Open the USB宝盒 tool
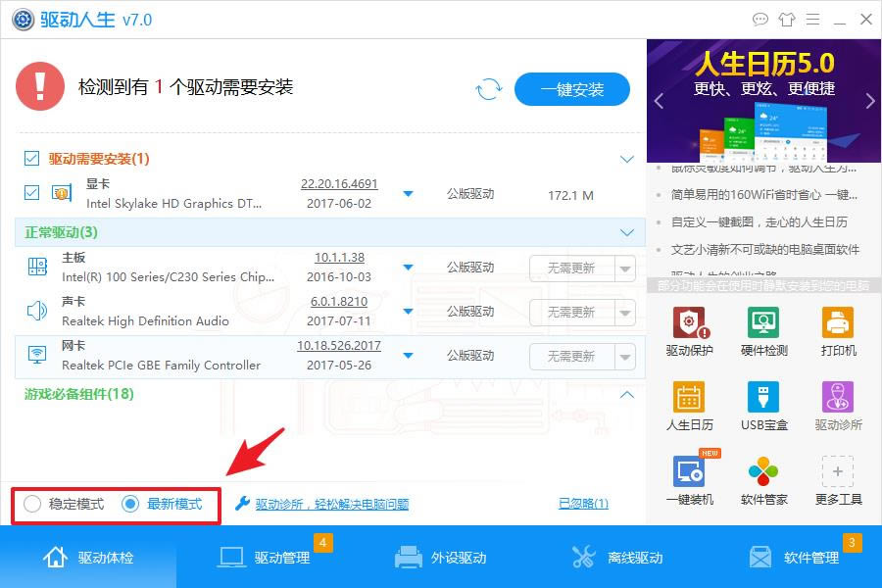 763,398
